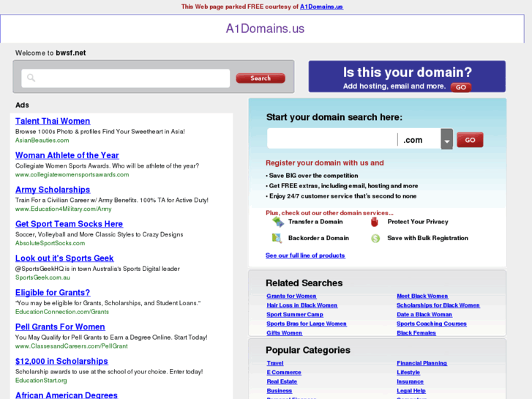Open the Eligible for Grants? ad

click(x=53, y=292)
